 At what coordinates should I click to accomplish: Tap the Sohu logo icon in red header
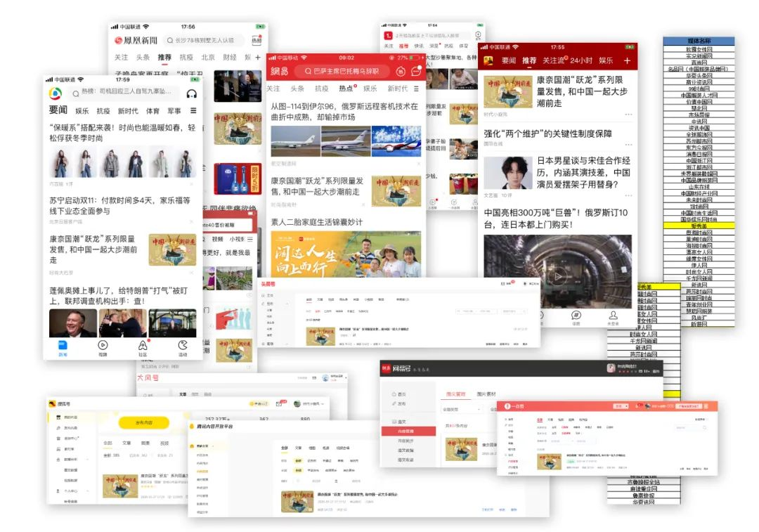(488, 60)
